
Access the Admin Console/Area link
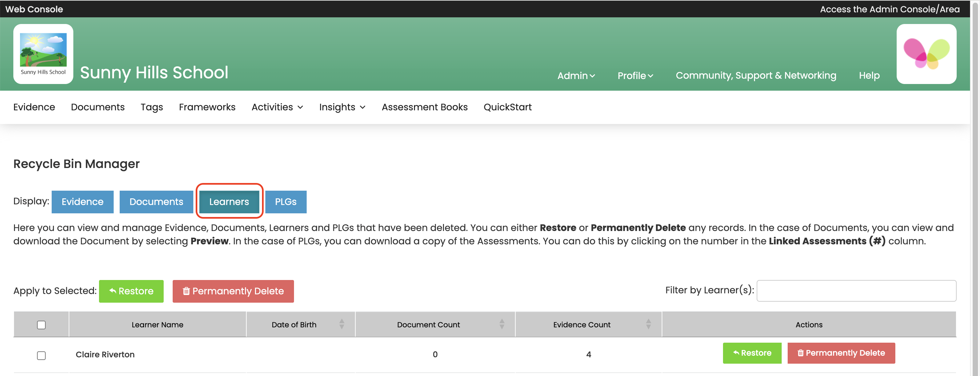(889, 9)
